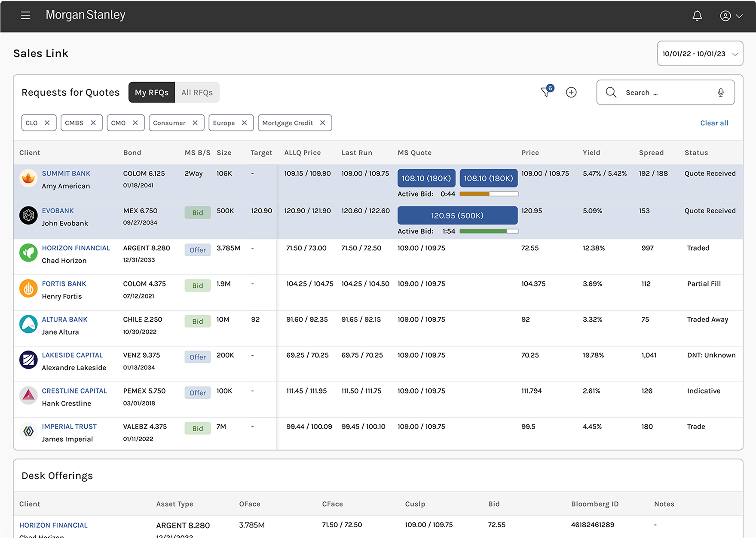Open the hamburger navigation menu
756x538 pixels.
coord(25,15)
